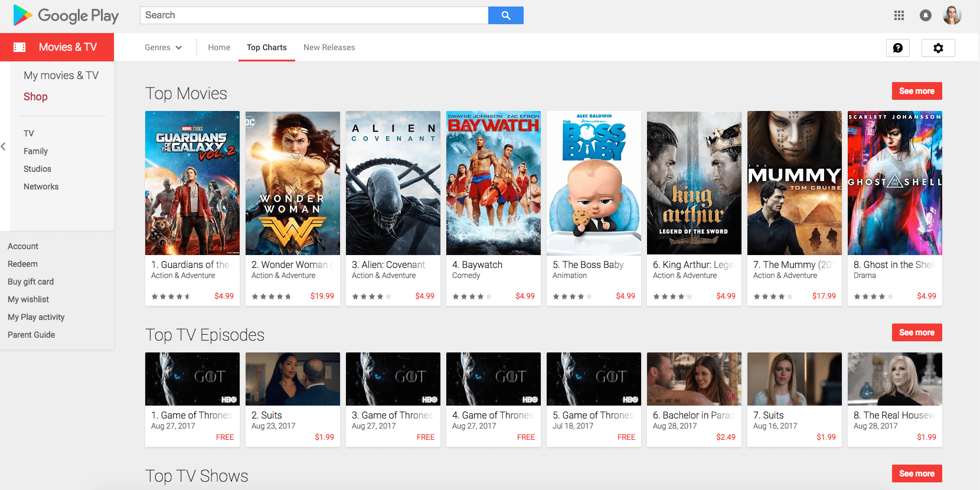
Task: Open the Google apps grid icon
Action: point(899,15)
